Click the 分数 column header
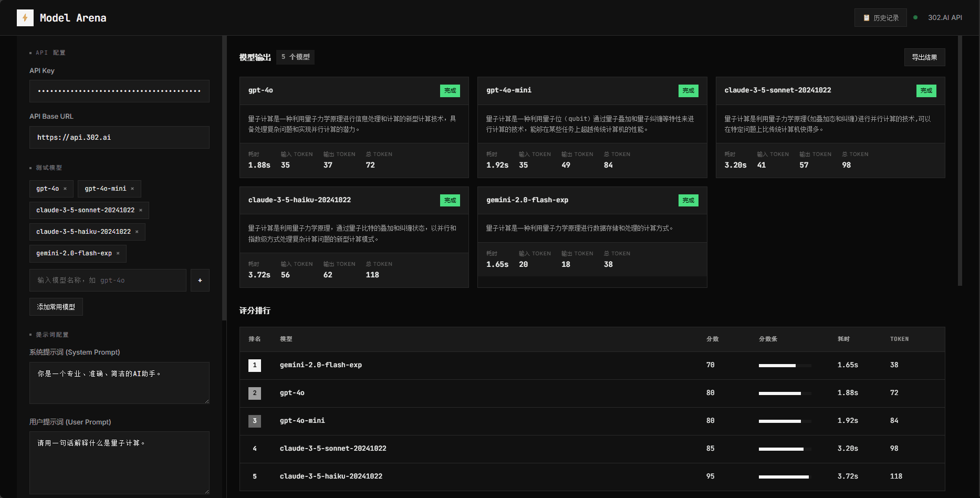The image size is (980, 498). 712,339
